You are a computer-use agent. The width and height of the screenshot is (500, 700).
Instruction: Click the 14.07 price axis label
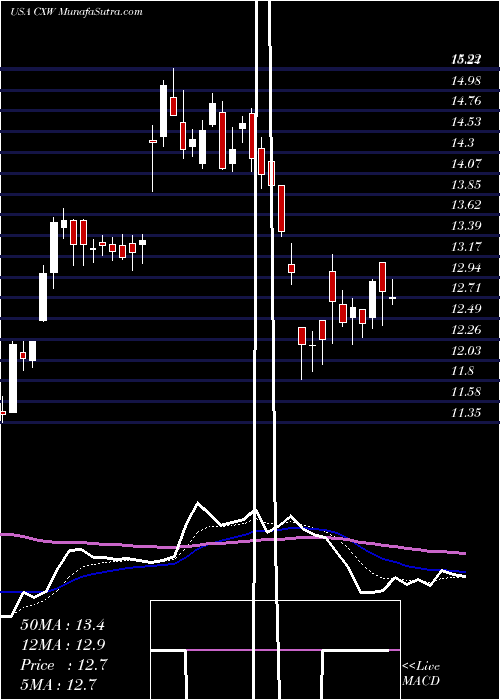466,163
